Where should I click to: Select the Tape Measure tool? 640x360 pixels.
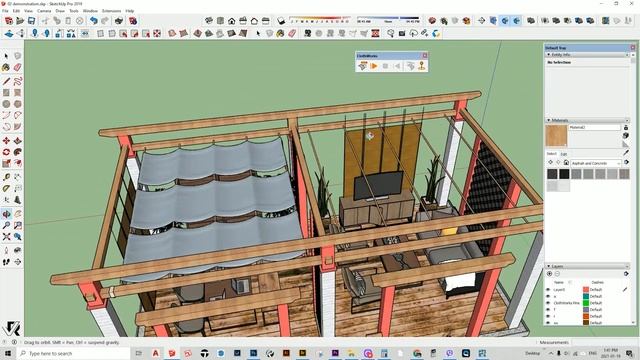point(6,177)
